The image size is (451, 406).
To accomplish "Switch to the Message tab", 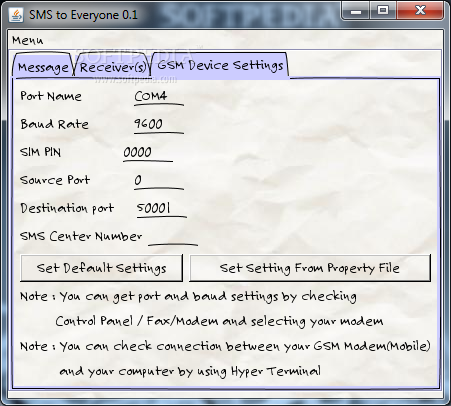I will click(x=43, y=67).
